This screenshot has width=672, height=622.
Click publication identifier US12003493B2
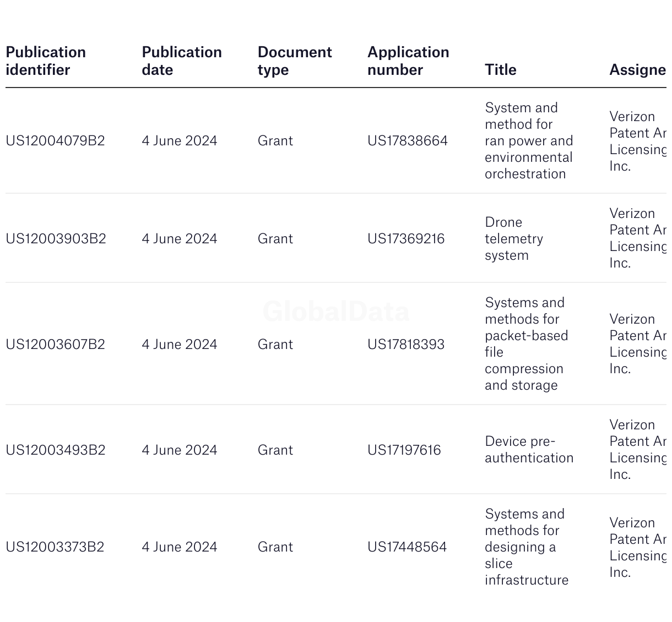click(55, 450)
